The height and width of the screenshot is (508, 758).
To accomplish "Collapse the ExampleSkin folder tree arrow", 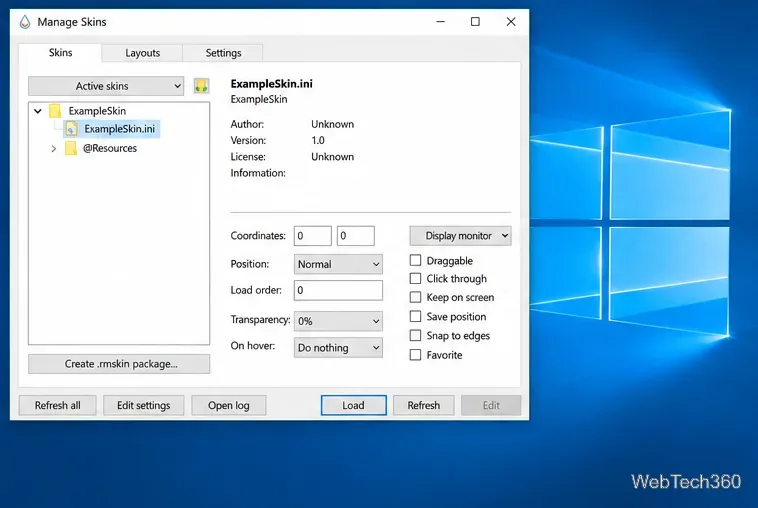I will (x=38, y=111).
